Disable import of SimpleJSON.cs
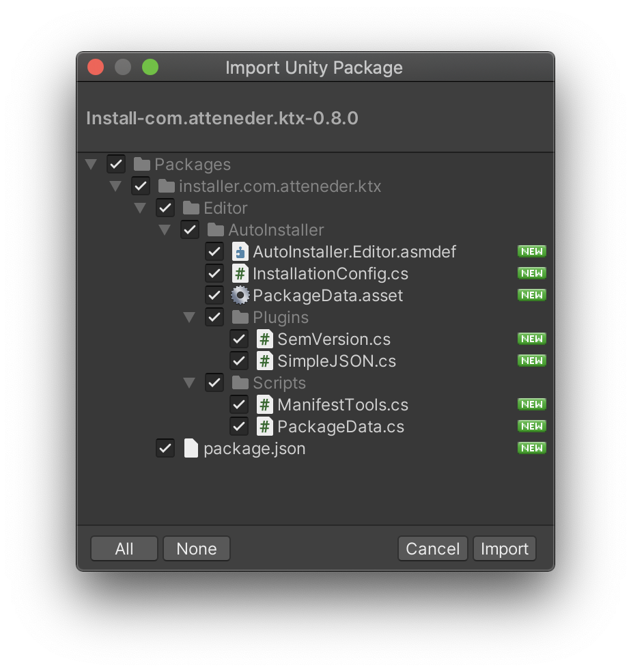The height and width of the screenshot is (672, 631). [x=239, y=361]
